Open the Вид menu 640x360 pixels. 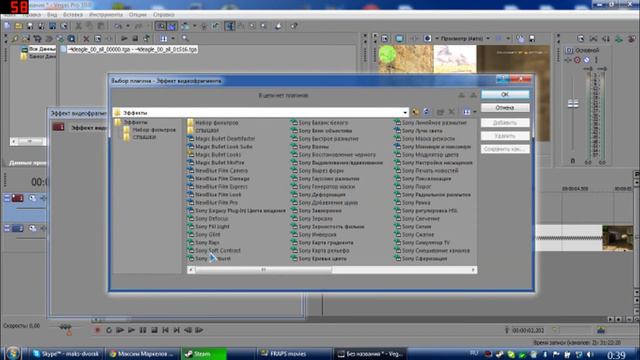[x=52, y=14]
